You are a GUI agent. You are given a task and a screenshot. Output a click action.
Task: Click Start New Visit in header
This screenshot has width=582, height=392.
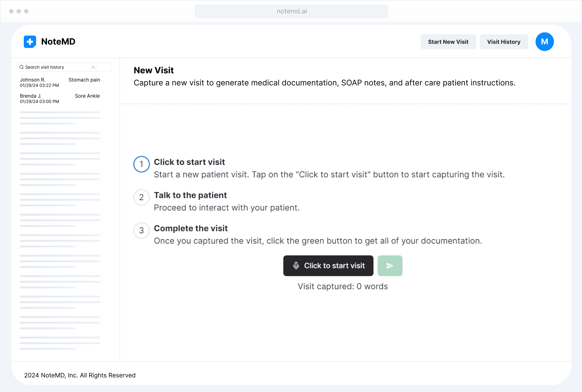click(x=448, y=42)
